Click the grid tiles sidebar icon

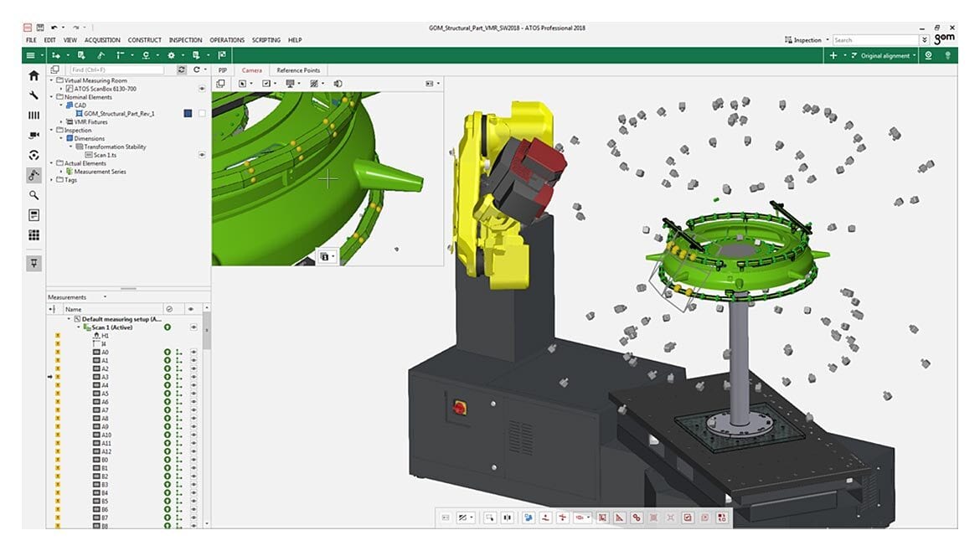pyautogui.click(x=34, y=235)
